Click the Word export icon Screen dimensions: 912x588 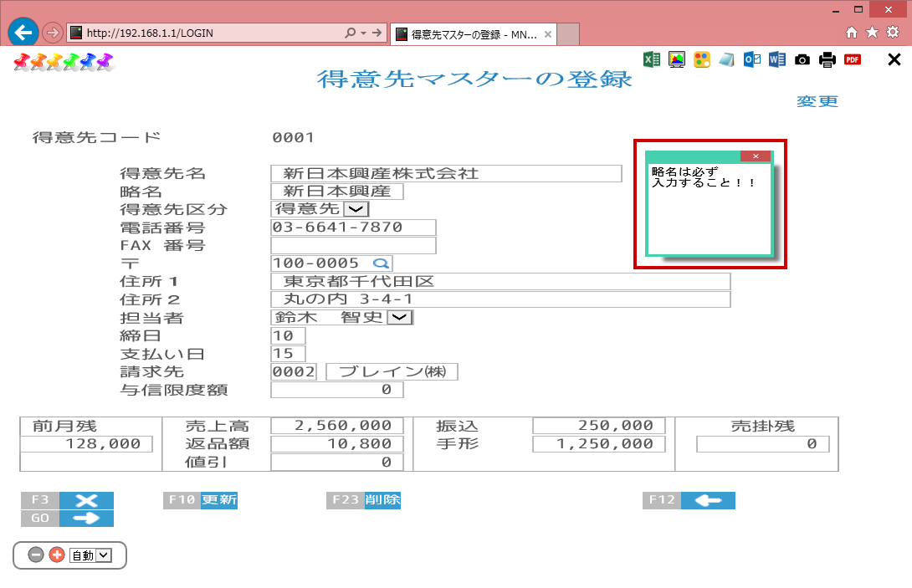(776, 59)
